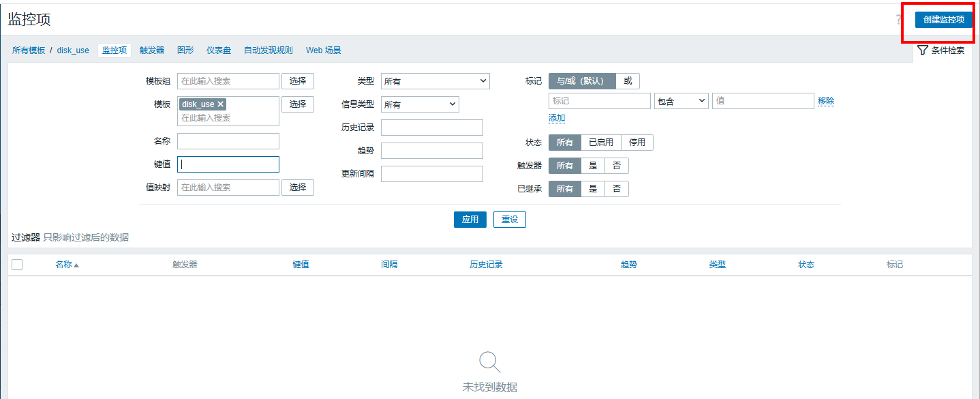Tick the select-all checkbox in table header

[x=17, y=265]
